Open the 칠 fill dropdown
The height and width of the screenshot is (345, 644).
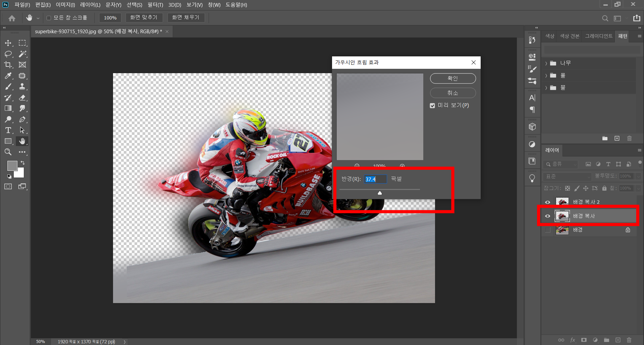coord(638,188)
